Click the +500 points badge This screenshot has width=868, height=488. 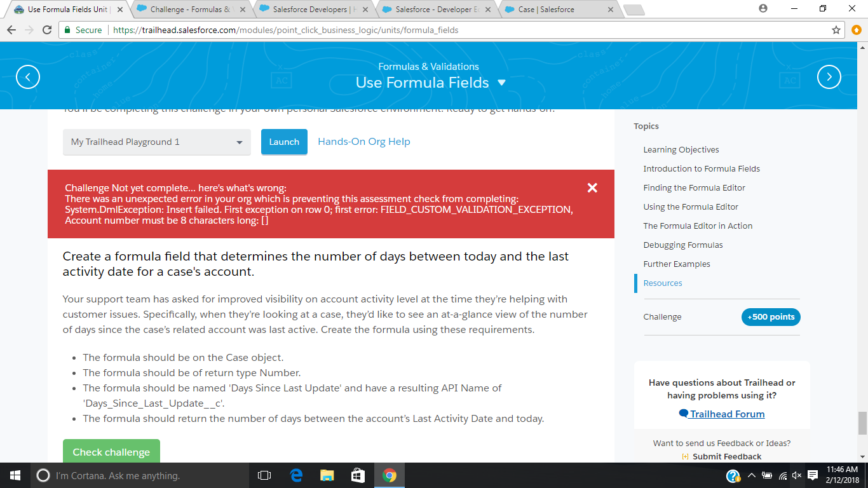771,317
